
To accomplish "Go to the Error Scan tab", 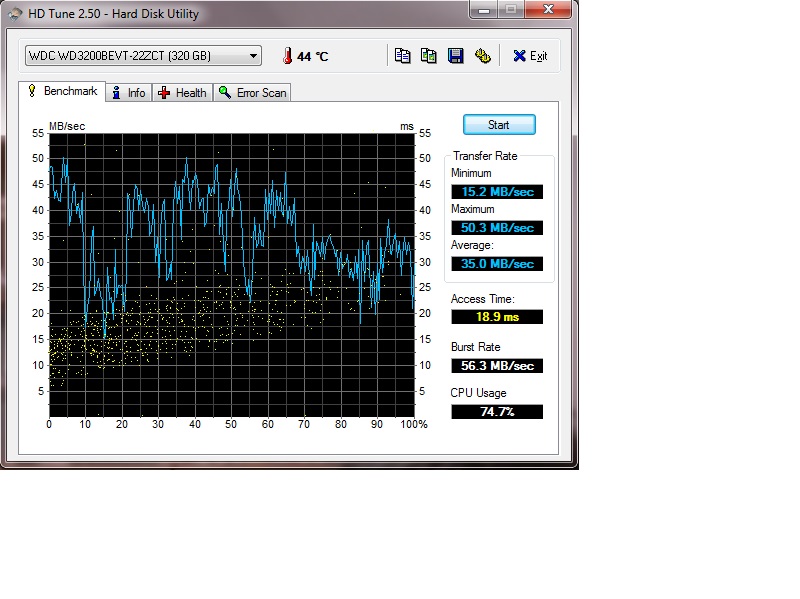I will pos(252,93).
